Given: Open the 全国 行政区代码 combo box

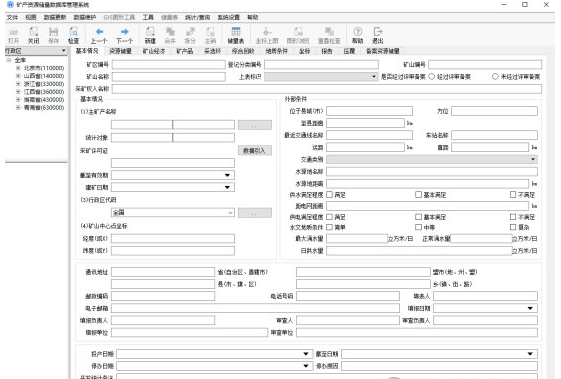Looking at the screenshot, I should pyautogui.click(x=230, y=213).
